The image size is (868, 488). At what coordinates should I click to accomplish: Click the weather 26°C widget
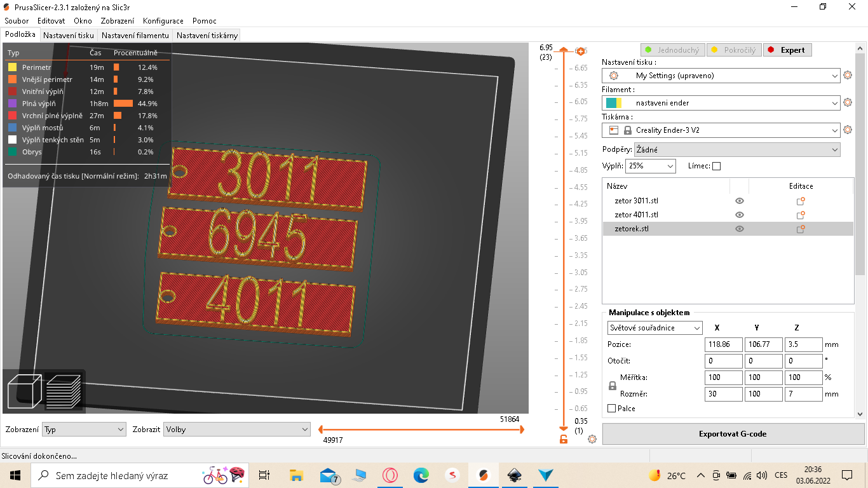tap(667, 475)
